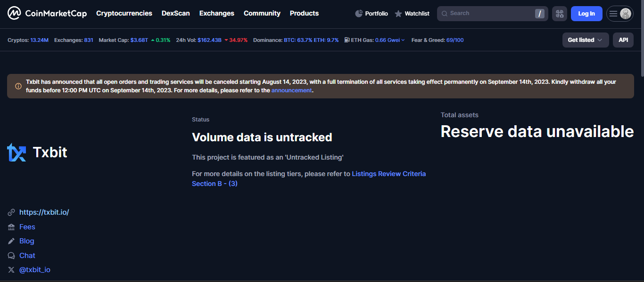Open the Fees link
Screen dimensions: 644x282
pyautogui.click(x=27, y=227)
